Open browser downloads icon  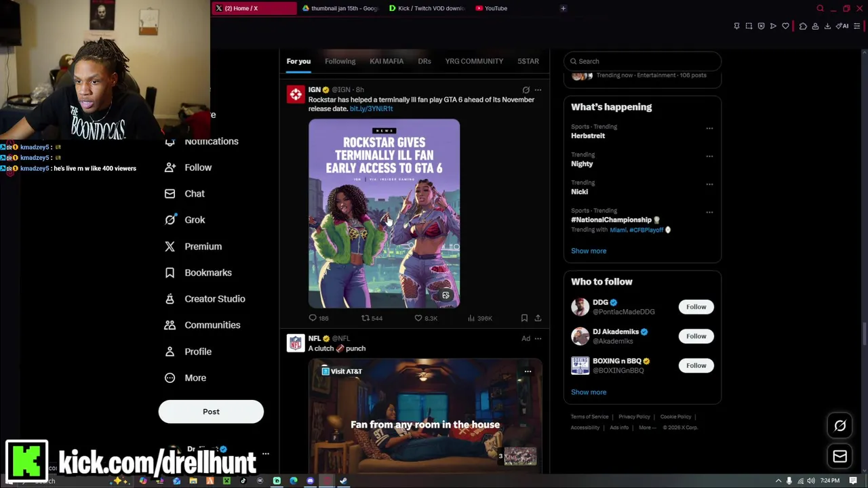pos(827,26)
